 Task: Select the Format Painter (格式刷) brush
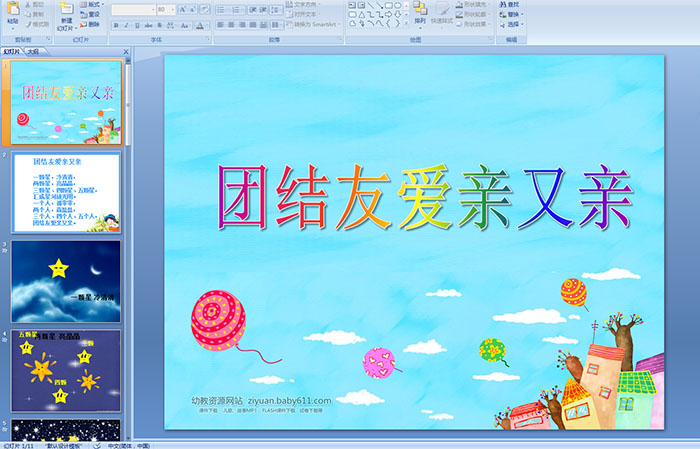tap(28, 24)
